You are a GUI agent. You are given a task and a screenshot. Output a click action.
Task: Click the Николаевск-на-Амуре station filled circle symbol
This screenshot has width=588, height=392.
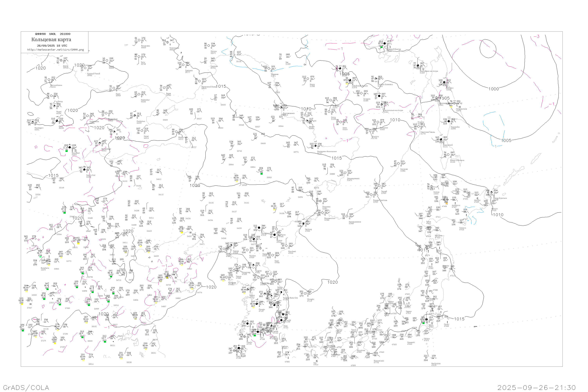point(418,66)
